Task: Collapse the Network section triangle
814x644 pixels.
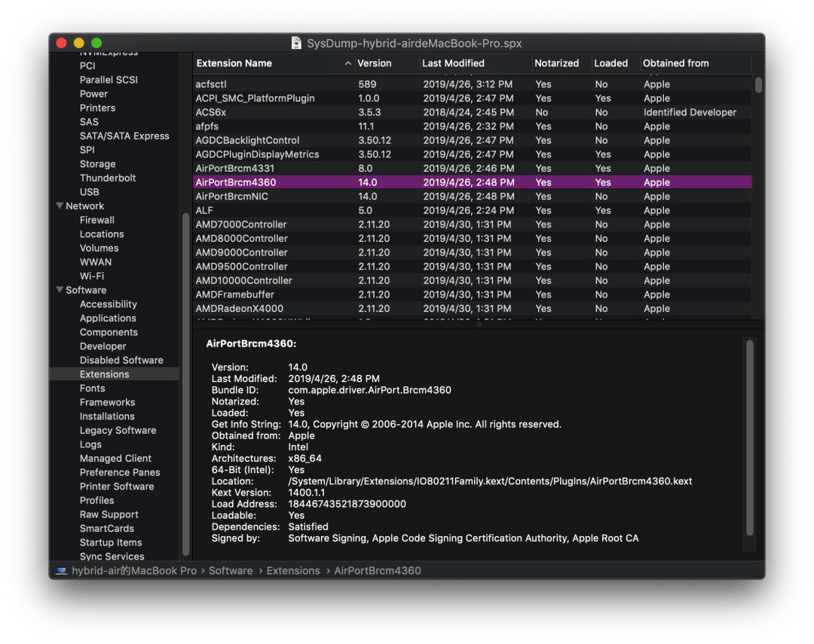Action: pyautogui.click(x=60, y=206)
